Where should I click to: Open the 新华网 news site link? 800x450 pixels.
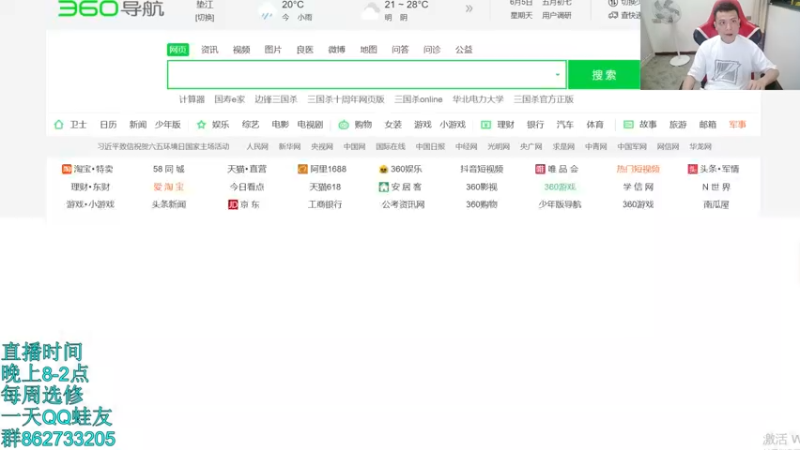tap(289, 146)
